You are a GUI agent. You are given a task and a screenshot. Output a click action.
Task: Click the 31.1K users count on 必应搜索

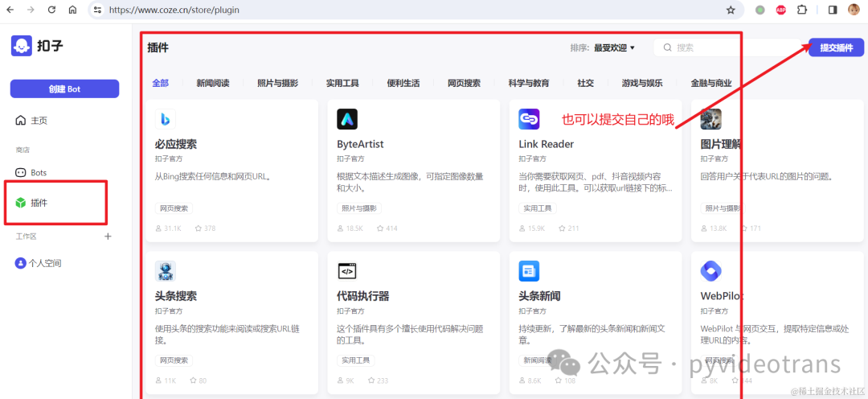pos(172,228)
